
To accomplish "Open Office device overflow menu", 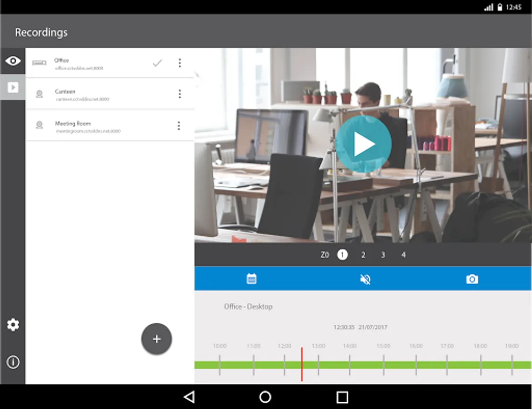I will (180, 63).
